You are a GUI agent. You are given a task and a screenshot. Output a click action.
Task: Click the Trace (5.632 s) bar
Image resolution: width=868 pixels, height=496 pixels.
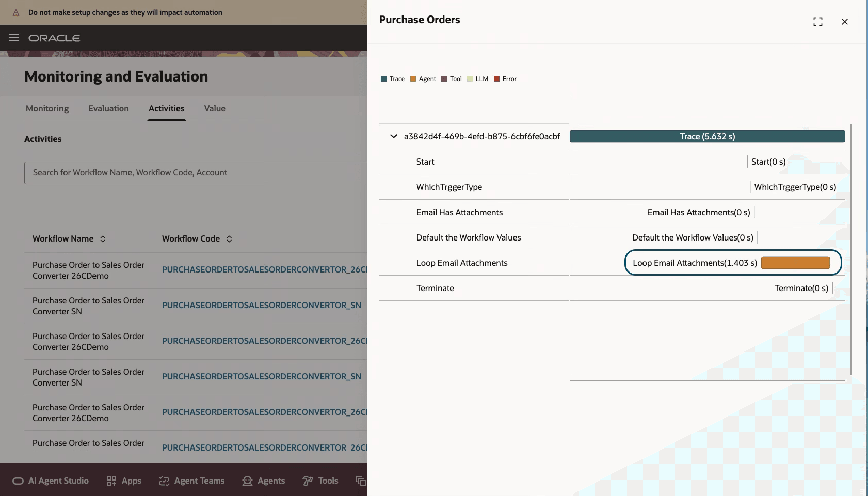click(708, 136)
